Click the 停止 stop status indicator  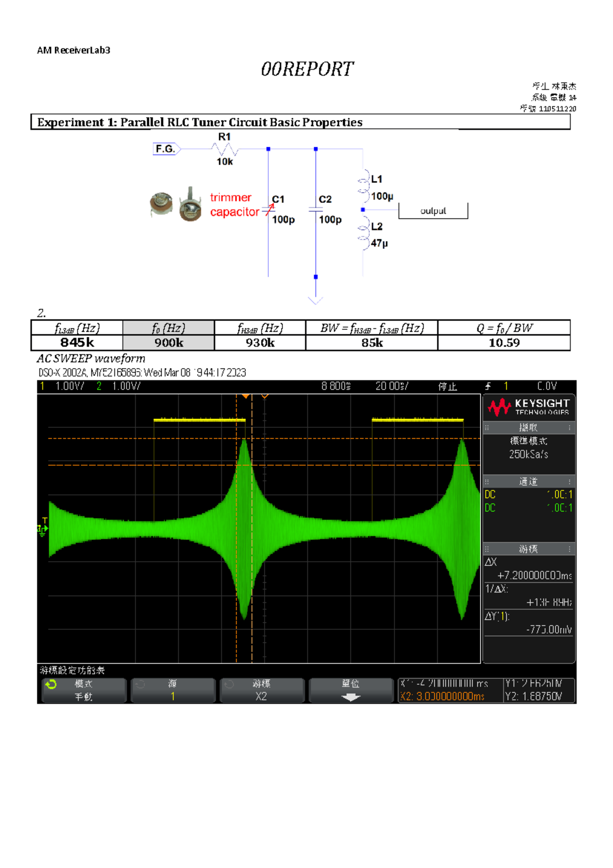[447, 387]
